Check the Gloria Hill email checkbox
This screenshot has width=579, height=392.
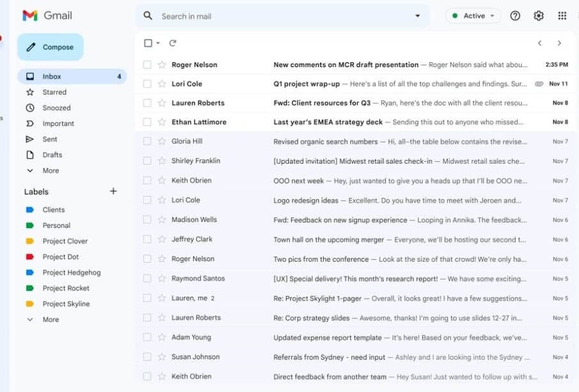click(147, 141)
